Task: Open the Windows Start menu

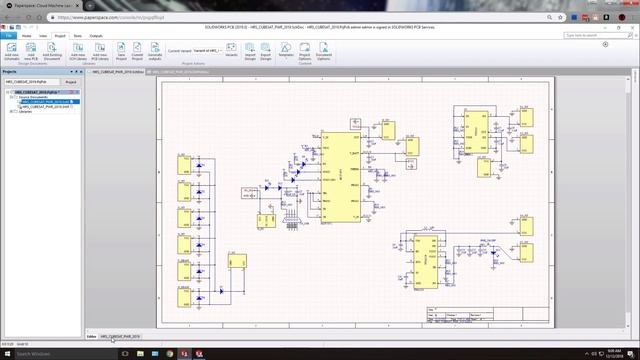Action: [x=7, y=353]
